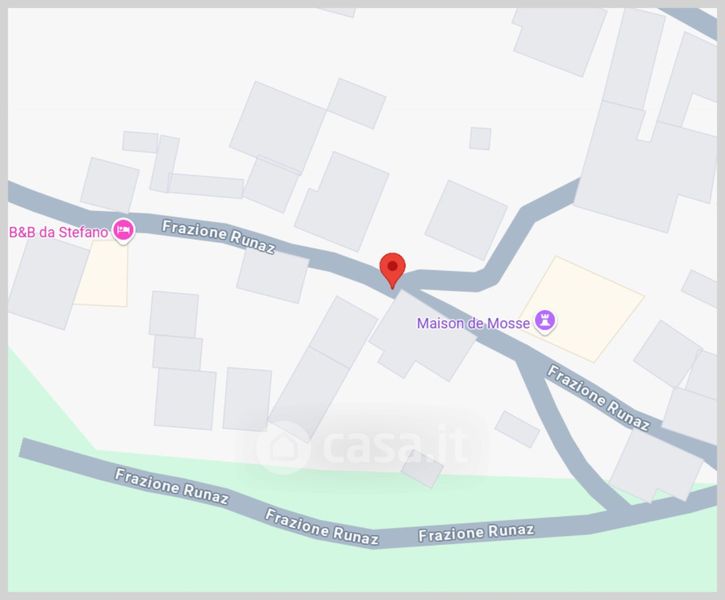Open the Maison de Mosse text label
725x600 pixels.
tap(473, 323)
